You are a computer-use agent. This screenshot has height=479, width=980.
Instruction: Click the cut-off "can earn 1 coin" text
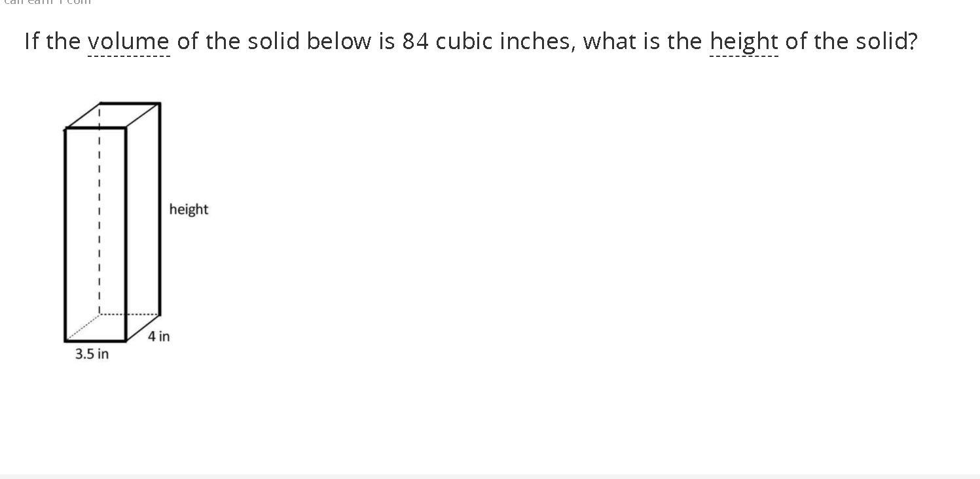(47, 2)
